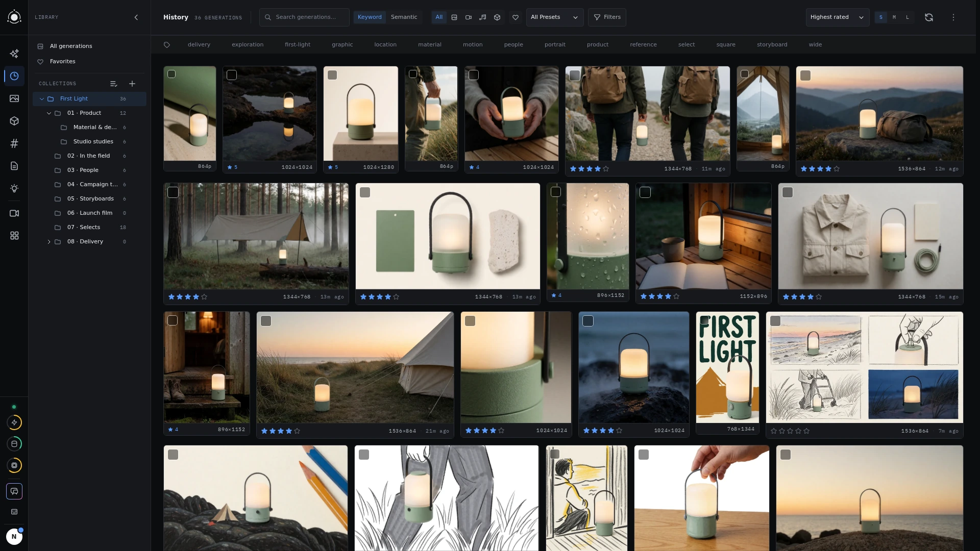This screenshot has width=980, height=551.
Task: Select the 'storyboard' tag filter
Action: pos(772,45)
